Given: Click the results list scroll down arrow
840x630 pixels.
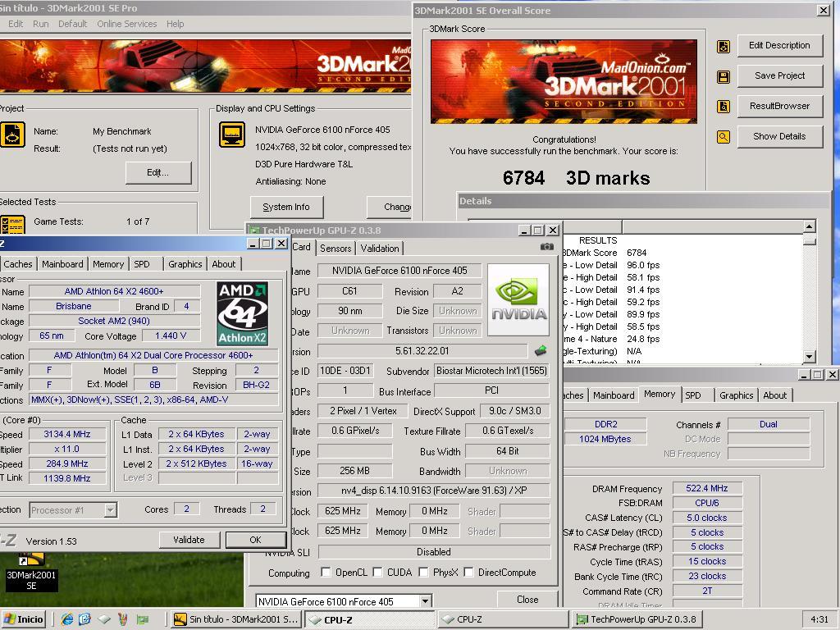Looking at the screenshot, I should coord(810,356).
